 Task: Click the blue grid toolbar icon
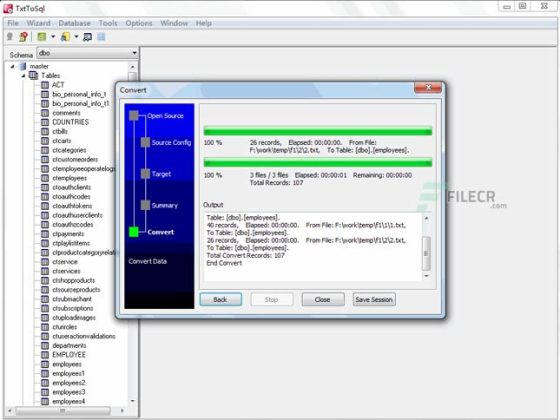(101, 36)
